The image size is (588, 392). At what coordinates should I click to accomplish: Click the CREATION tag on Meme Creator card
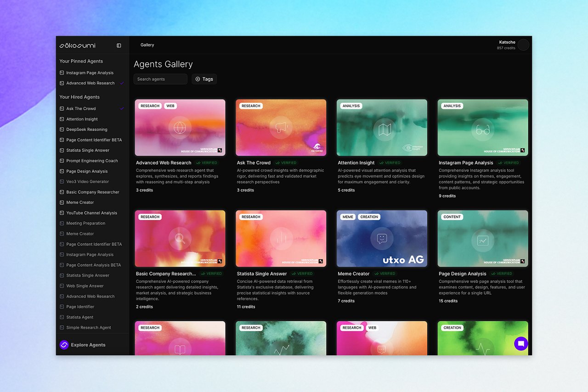coord(369,217)
